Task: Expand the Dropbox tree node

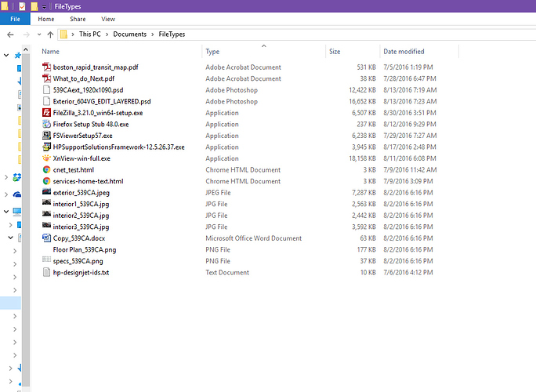Action: pyautogui.click(x=6, y=177)
